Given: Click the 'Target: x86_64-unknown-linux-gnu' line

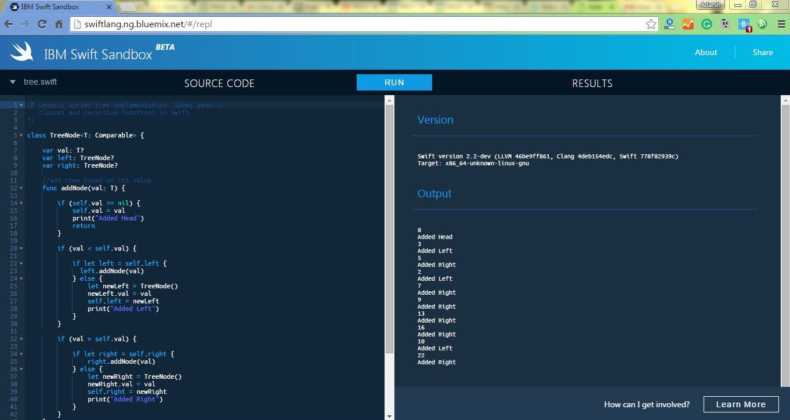Looking at the screenshot, I should 473,163.
